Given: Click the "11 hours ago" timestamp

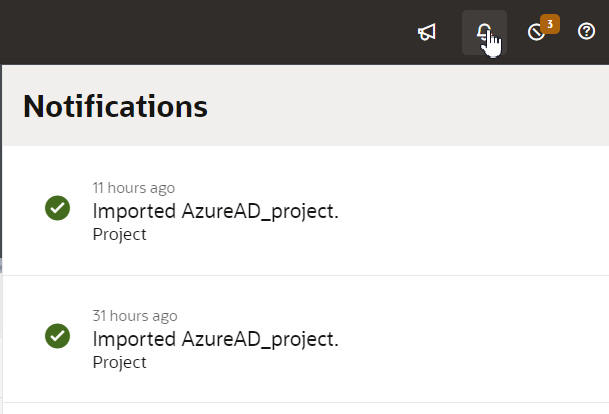Looking at the screenshot, I should tap(133, 187).
